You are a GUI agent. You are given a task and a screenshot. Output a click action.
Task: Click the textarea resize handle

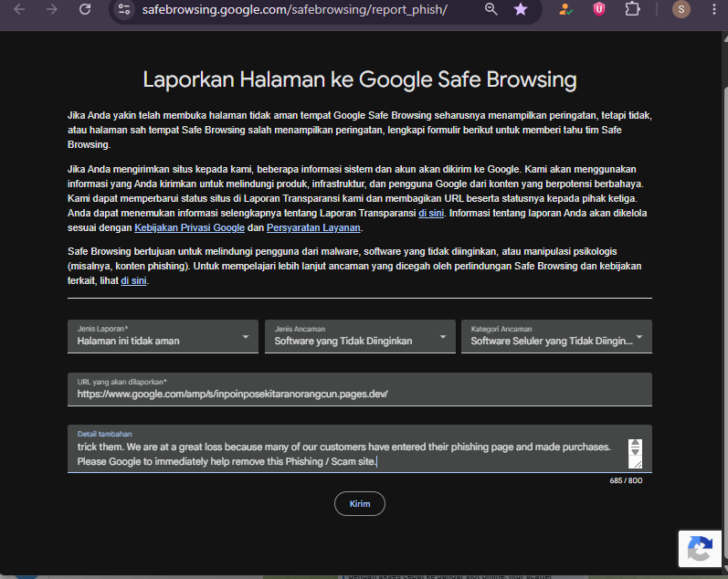638,464
